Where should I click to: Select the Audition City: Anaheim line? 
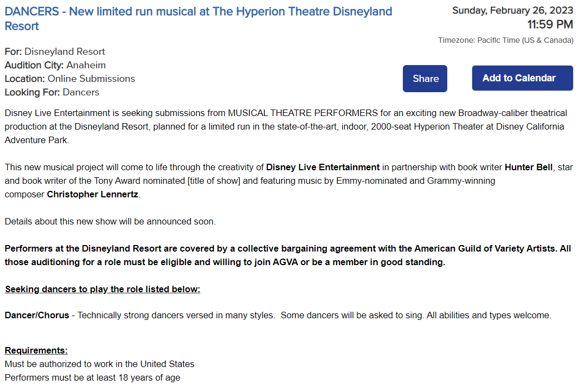coord(55,65)
